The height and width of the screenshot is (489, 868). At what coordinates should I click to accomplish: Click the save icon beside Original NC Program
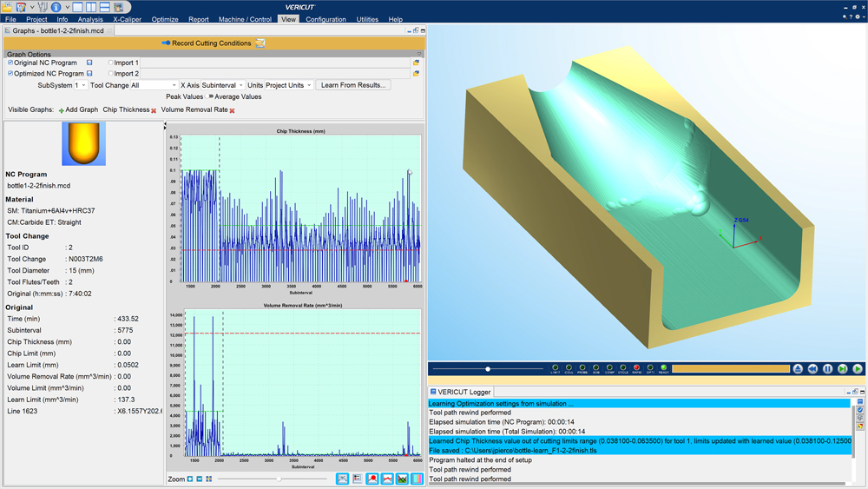pyautogui.click(x=89, y=63)
